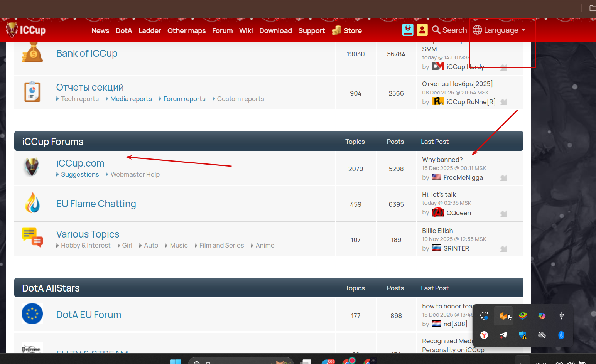Viewport: 596px width, 364px height.
Task: Open the Ladder menu item
Action: [150, 30]
